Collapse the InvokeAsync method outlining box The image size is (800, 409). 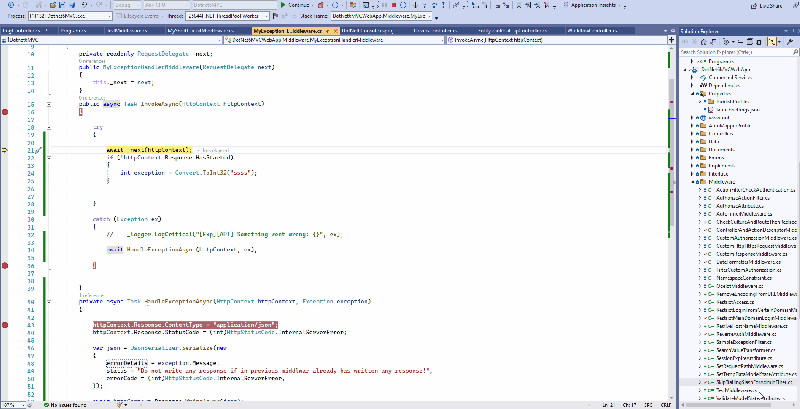click(x=49, y=104)
